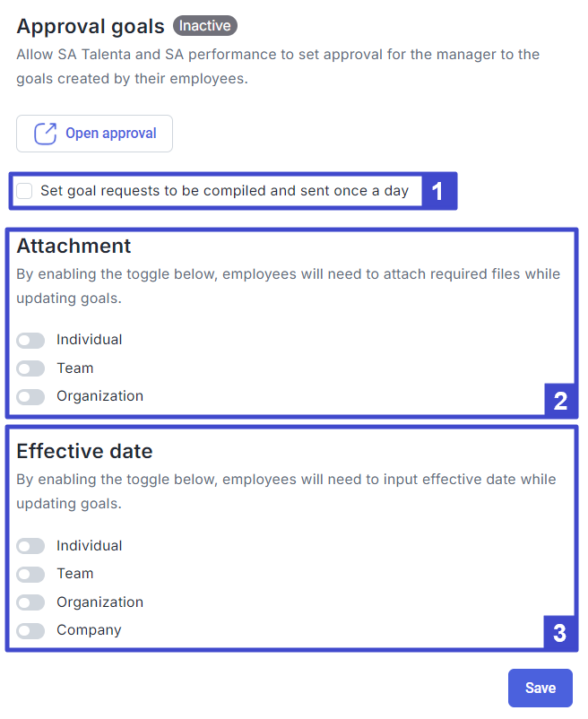Enable the Company toggle under Effective date
Viewport: 588px width, 719px height.
(x=30, y=630)
